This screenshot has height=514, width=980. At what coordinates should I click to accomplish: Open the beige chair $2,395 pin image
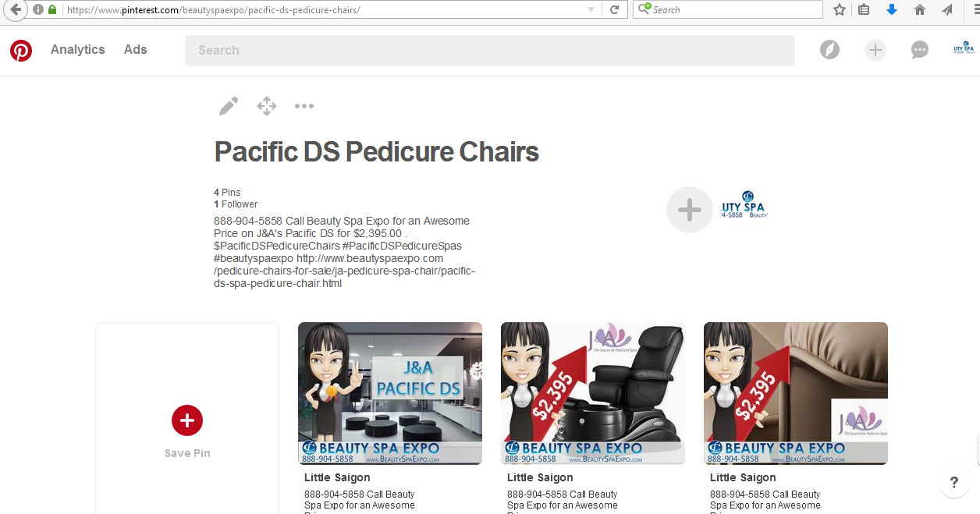pos(795,393)
